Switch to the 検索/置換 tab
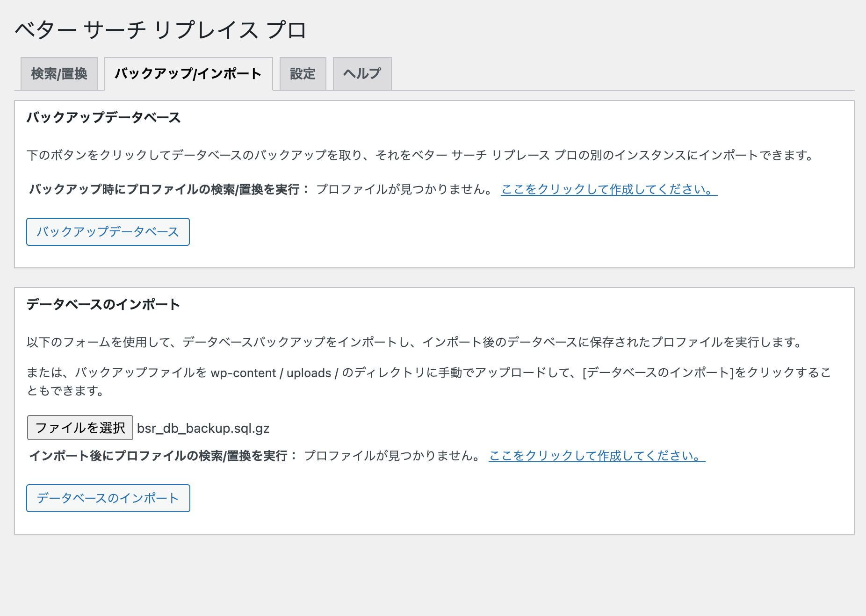Image resolution: width=866 pixels, height=616 pixels. (59, 73)
